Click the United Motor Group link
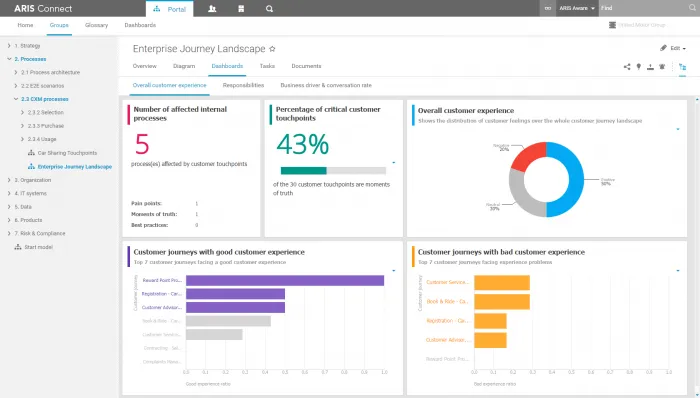Image resolution: width=700 pixels, height=398 pixels. tap(642, 25)
